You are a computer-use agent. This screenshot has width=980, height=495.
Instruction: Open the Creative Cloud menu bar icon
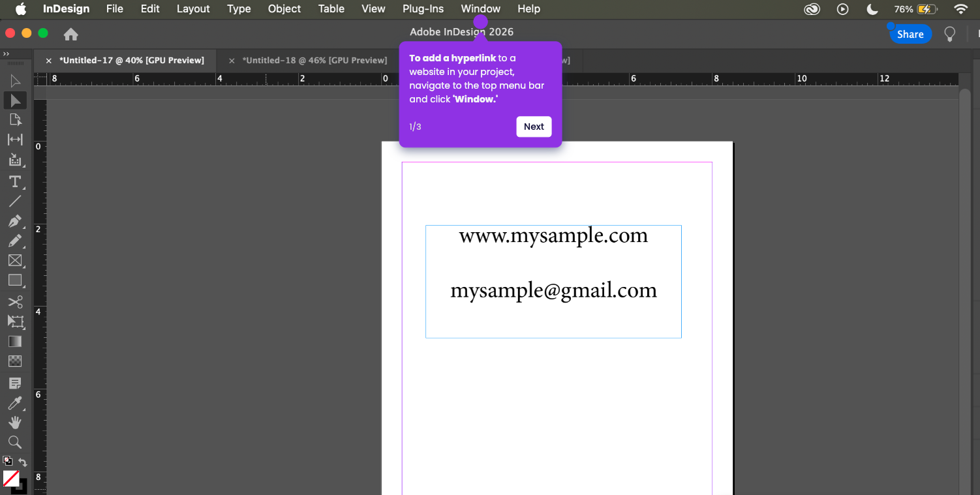pos(812,9)
